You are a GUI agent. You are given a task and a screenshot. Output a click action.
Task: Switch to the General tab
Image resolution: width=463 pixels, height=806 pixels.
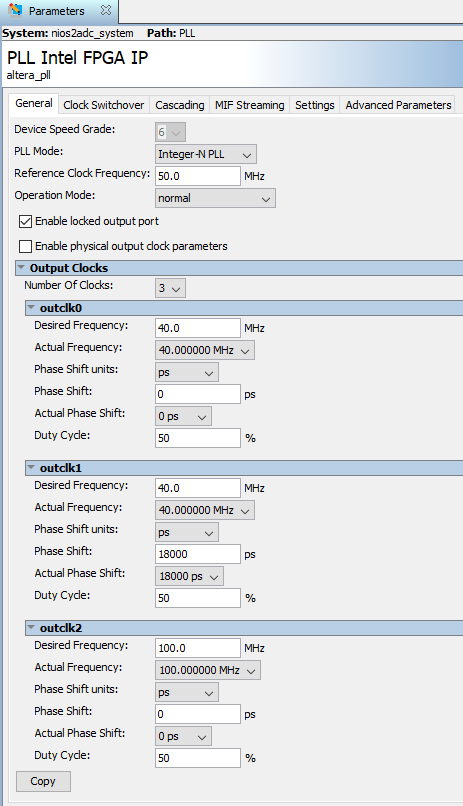pos(34,104)
